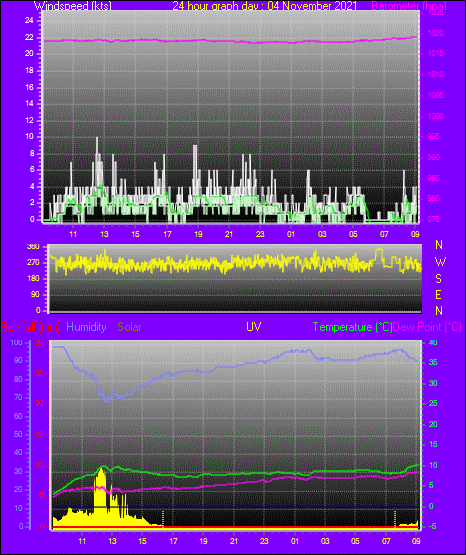Click the 23 hour tick on windspeed graph
This screenshot has width=466, height=555.
[260, 234]
